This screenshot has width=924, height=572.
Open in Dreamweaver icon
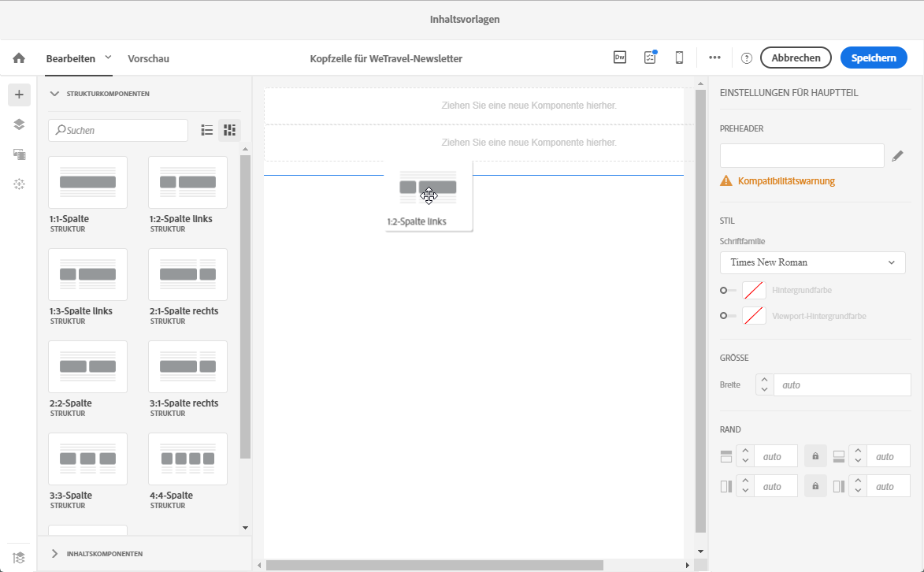(620, 58)
